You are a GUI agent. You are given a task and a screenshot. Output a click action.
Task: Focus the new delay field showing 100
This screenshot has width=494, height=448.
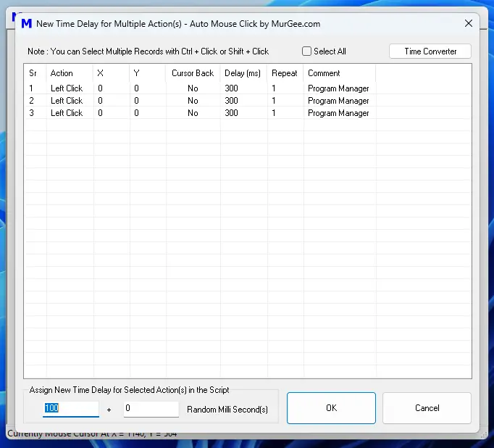[71, 409]
